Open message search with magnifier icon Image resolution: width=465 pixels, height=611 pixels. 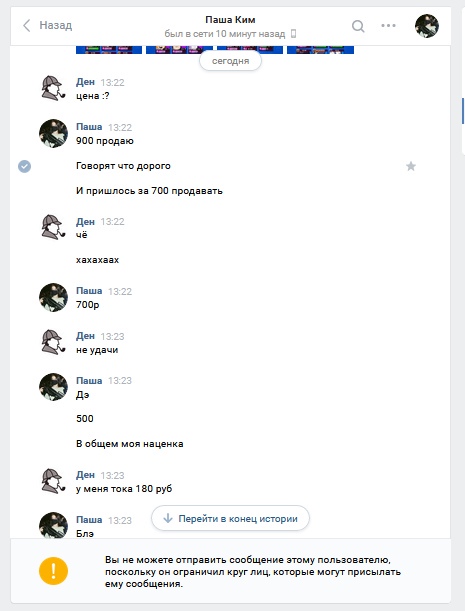pos(358,26)
